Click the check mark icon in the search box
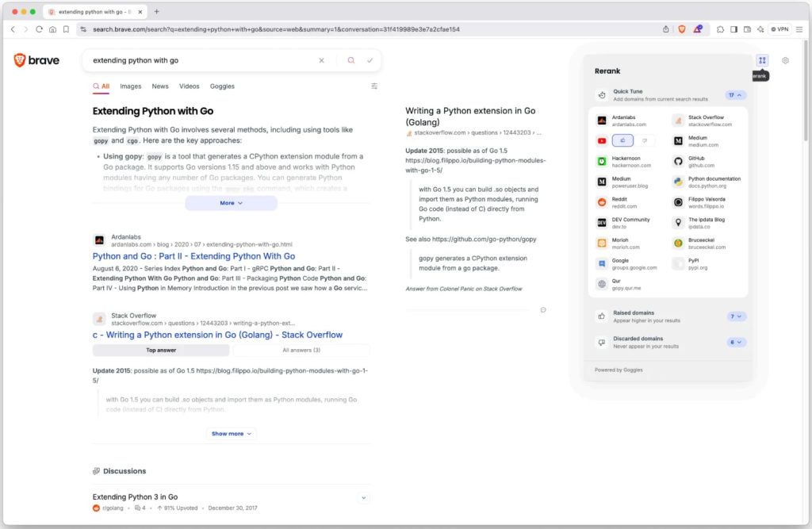 pyautogui.click(x=370, y=60)
